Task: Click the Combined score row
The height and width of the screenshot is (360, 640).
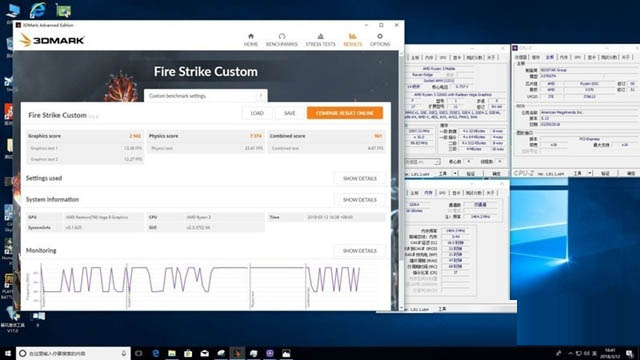Action: tap(326, 136)
